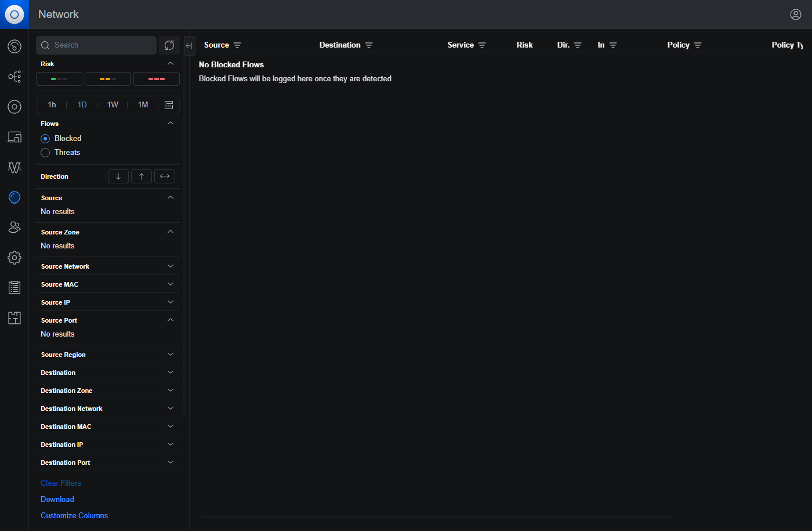Viewport: 812px width, 531px height.
Task: Expand the Source MAC filter section
Action: [107, 284]
